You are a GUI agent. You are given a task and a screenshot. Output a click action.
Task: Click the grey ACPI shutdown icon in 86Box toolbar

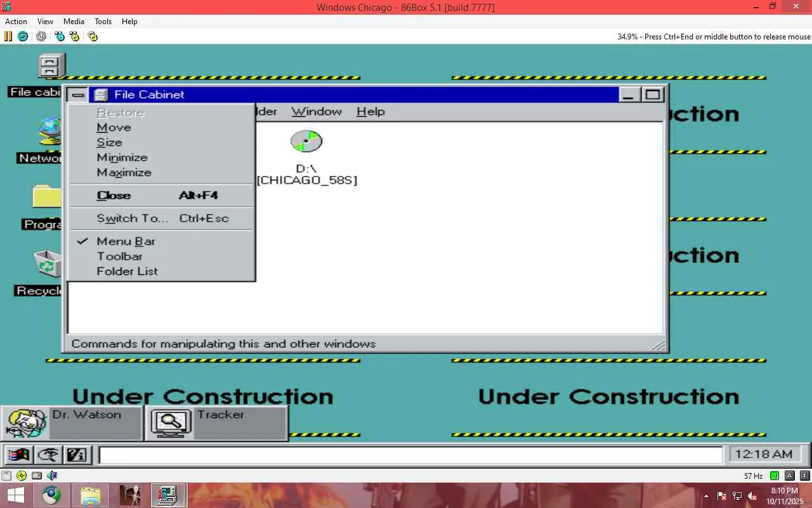click(x=41, y=36)
